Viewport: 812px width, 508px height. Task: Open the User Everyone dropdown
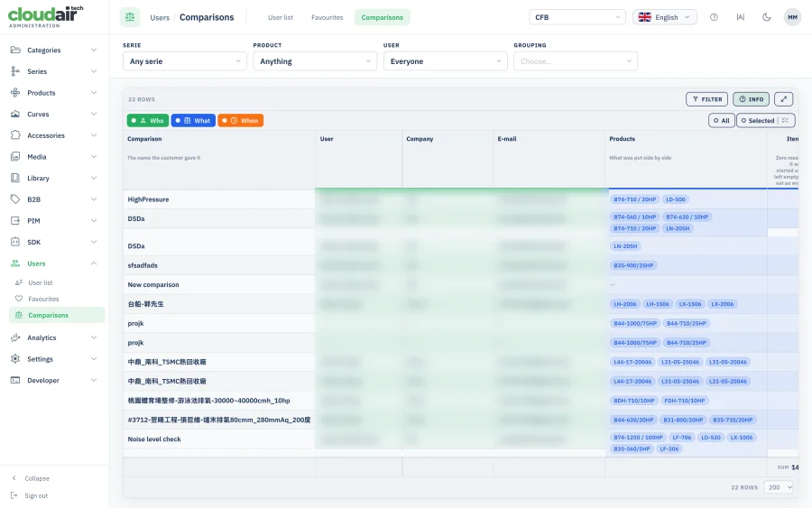coord(446,61)
